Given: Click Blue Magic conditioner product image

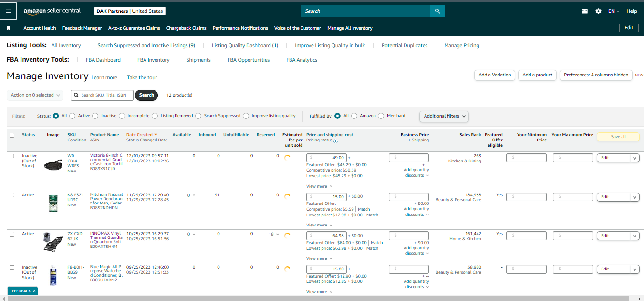Looking at the screenshot, I should click(x=53, y=275).
